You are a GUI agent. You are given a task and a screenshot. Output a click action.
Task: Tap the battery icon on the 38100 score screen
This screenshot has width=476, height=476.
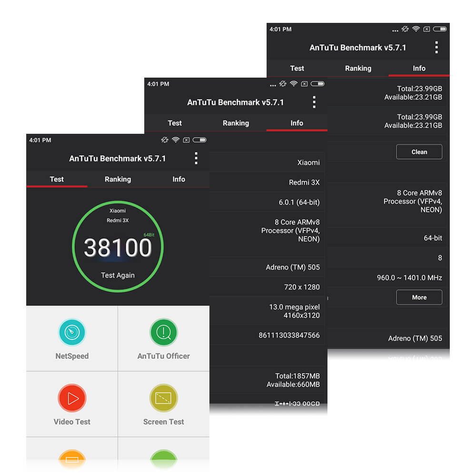(200, 140)
